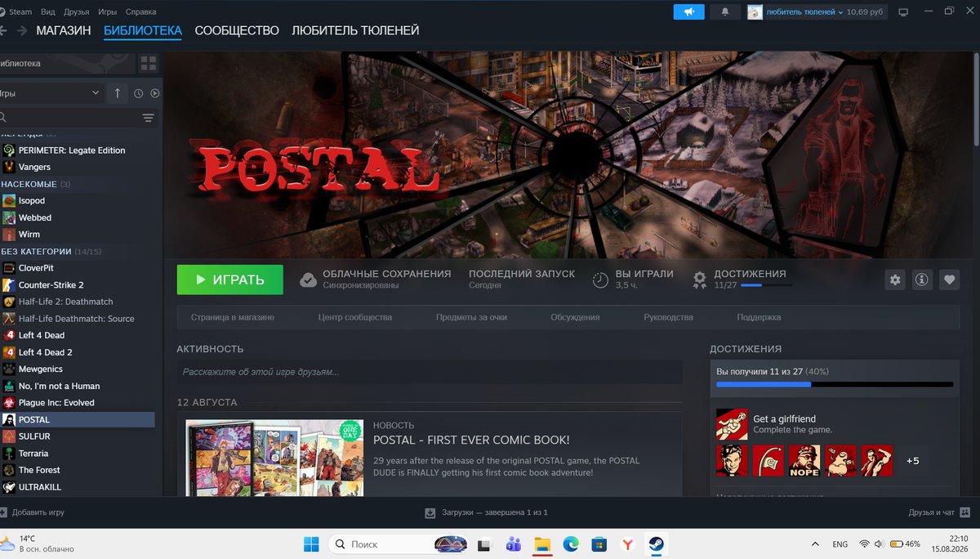Toggle sorting by recent activity clock

(138, 93)
